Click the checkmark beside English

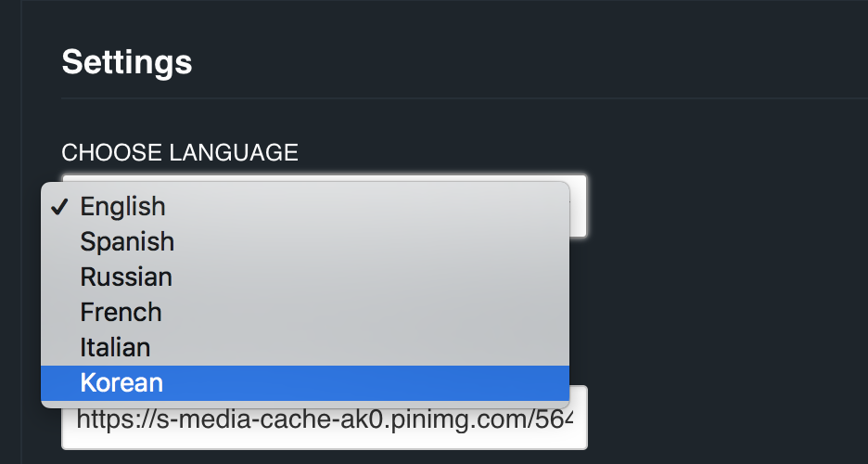tap(60, 206)
